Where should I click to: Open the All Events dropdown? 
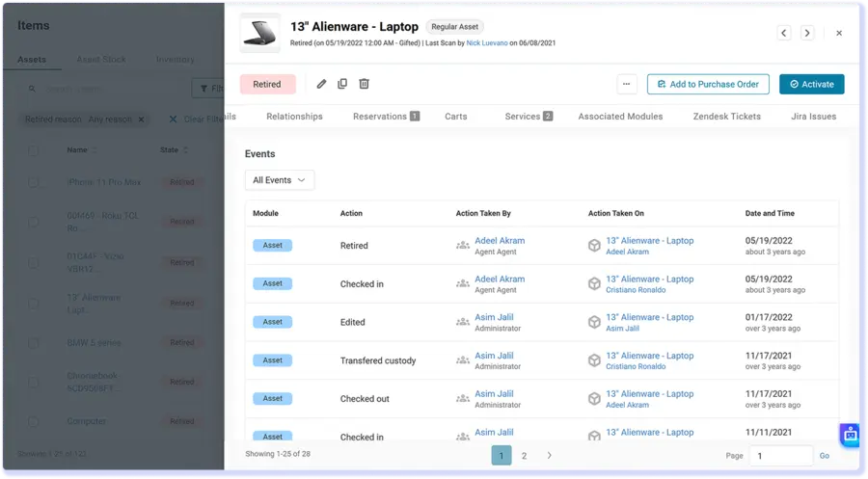pos(280,180)
